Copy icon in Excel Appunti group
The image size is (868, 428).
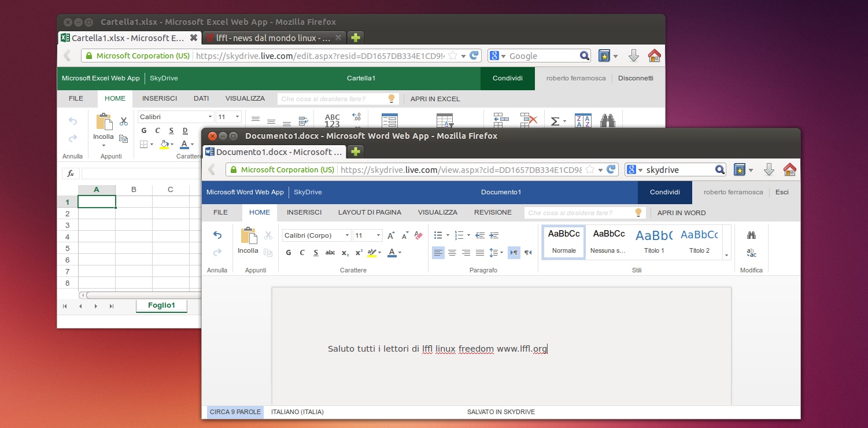coord(123,139)
